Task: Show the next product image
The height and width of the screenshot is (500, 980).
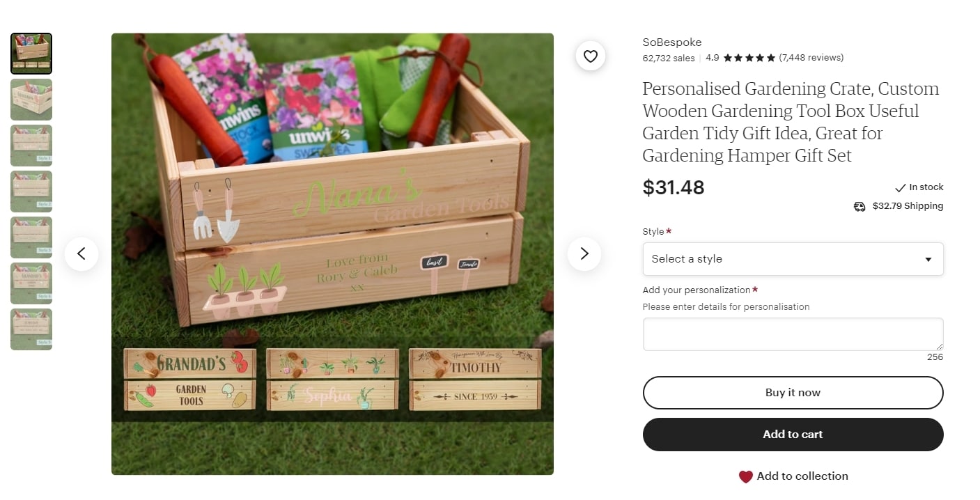Action: (x=584, y=254)
